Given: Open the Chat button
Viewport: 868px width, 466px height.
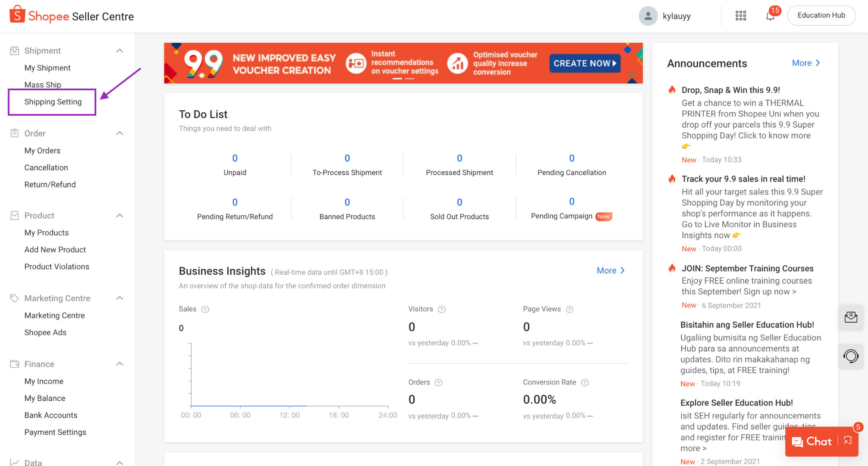Looking at the screenshot, I should (x=812, y=441).
